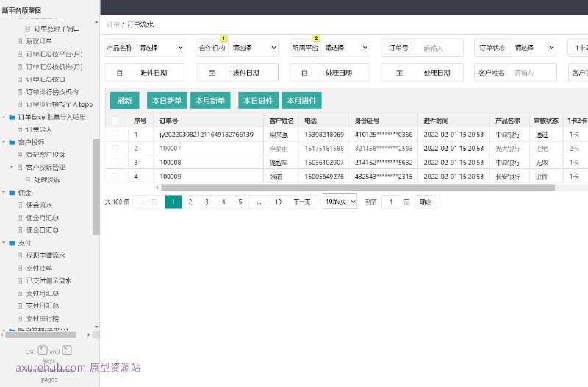Collapse the 订单Excel批量导入结果 tree arrow

tap(4, 117)
